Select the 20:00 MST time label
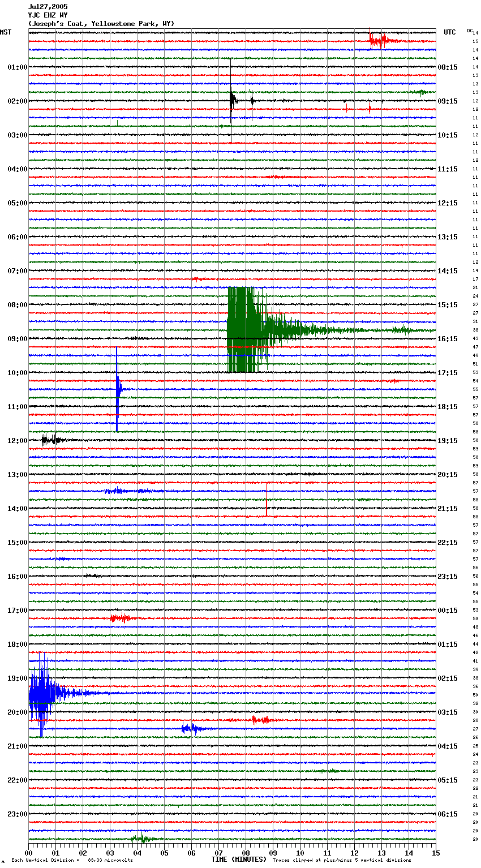This screenshot has height=868, width=481. 18,712
